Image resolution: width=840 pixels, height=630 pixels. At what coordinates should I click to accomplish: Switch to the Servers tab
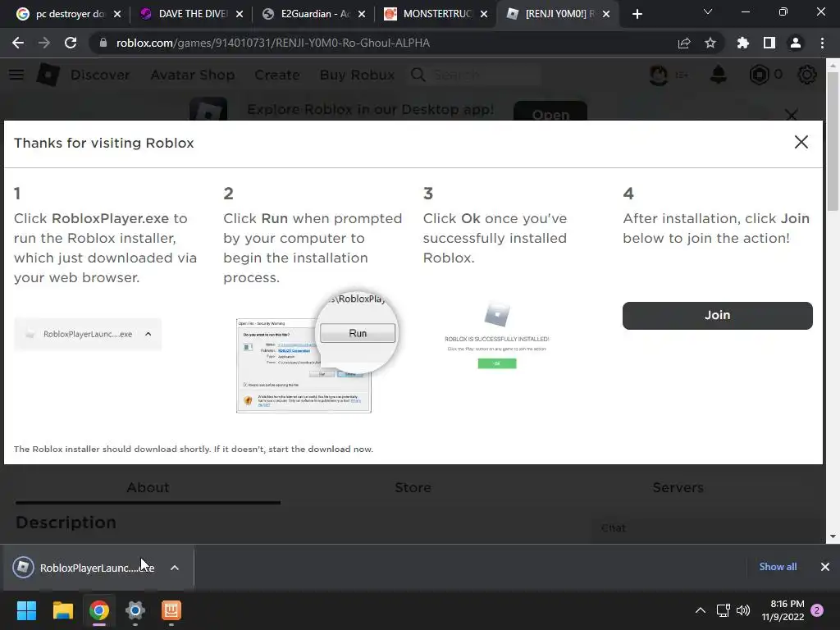point(678,487)
